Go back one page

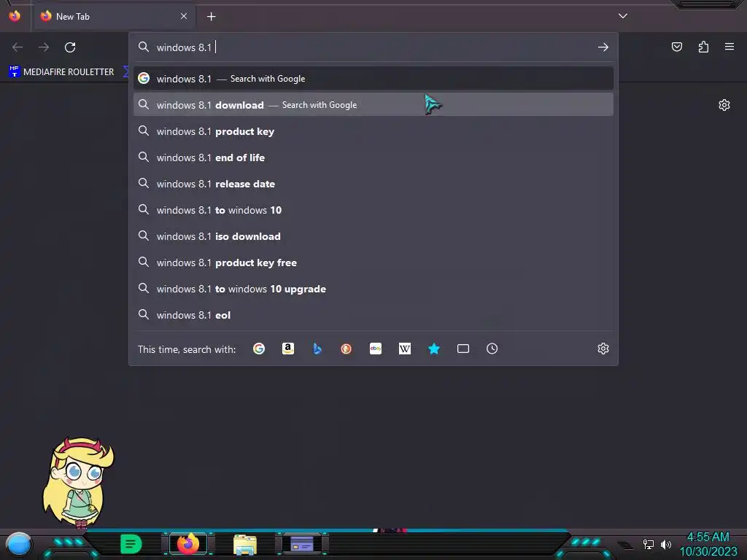coord(18,47)
